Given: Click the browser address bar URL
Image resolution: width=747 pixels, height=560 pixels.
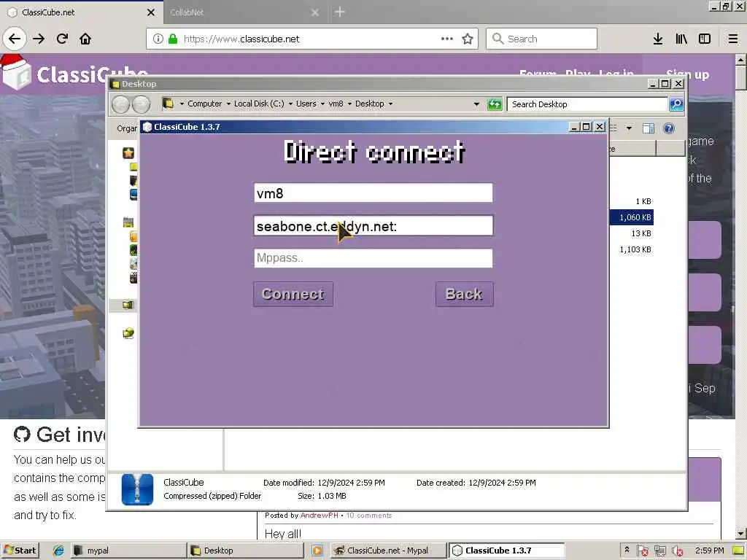Looking at the screenshot, I should [x=241, y=39].
